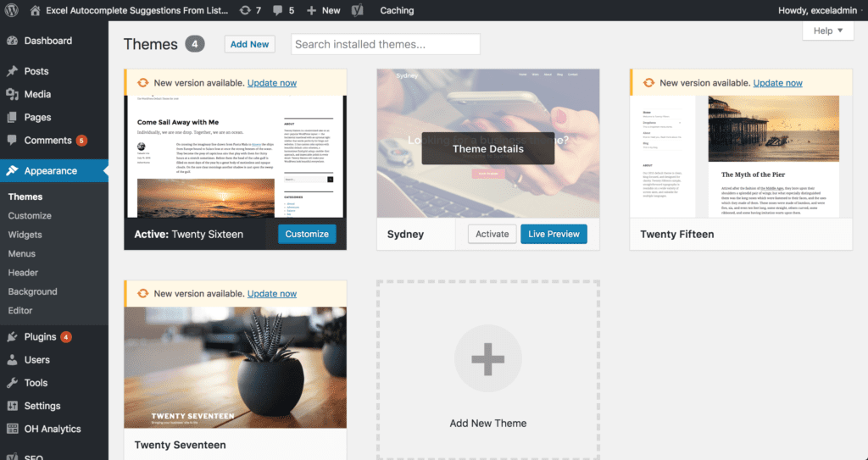
Task: Activate the Sydney theme
Action: click(x=492, y=234)
